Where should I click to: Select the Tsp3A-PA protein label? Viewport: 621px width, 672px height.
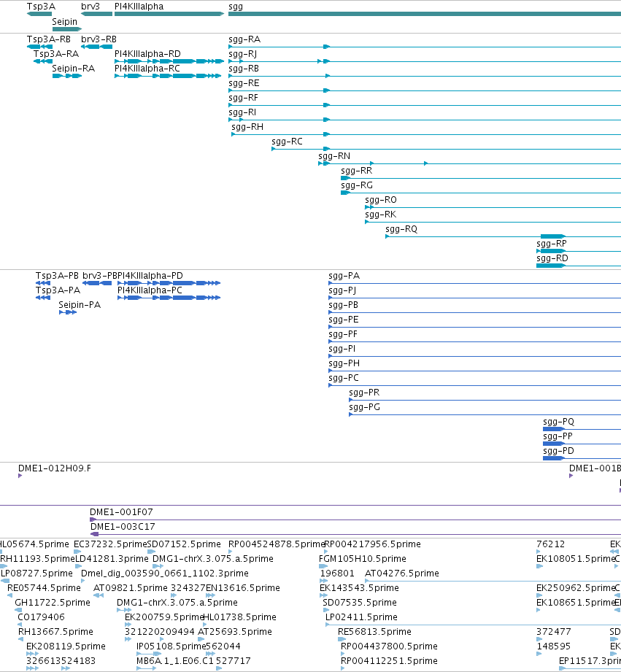coord(58,290)
